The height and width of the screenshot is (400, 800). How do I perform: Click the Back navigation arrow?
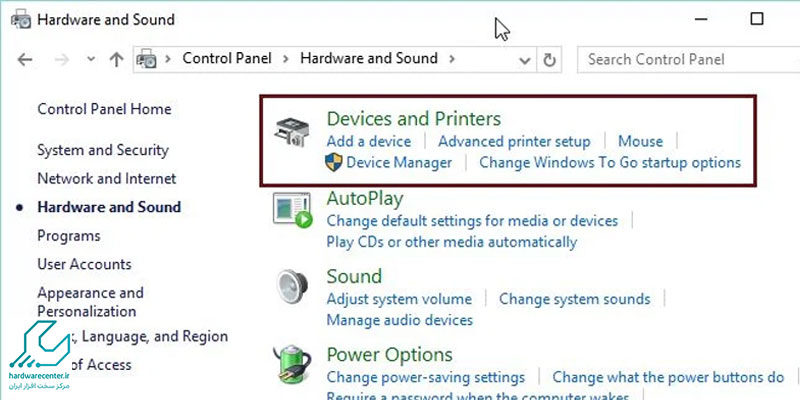[24, 60]
